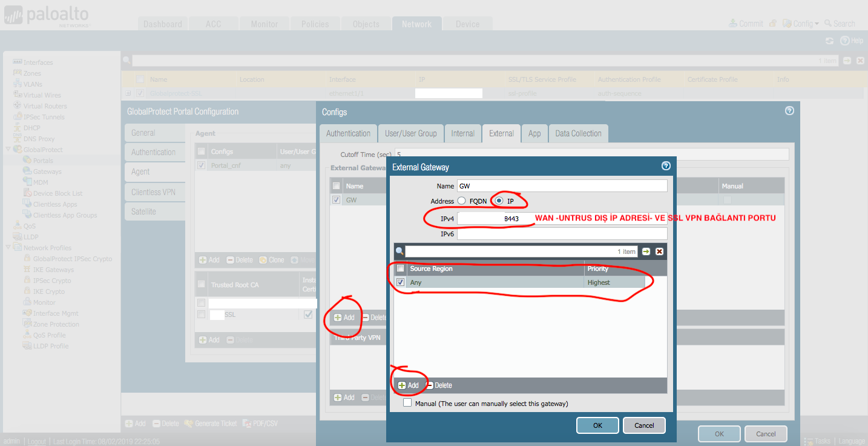Click help icon in Configs dialog header

[789, 111]
